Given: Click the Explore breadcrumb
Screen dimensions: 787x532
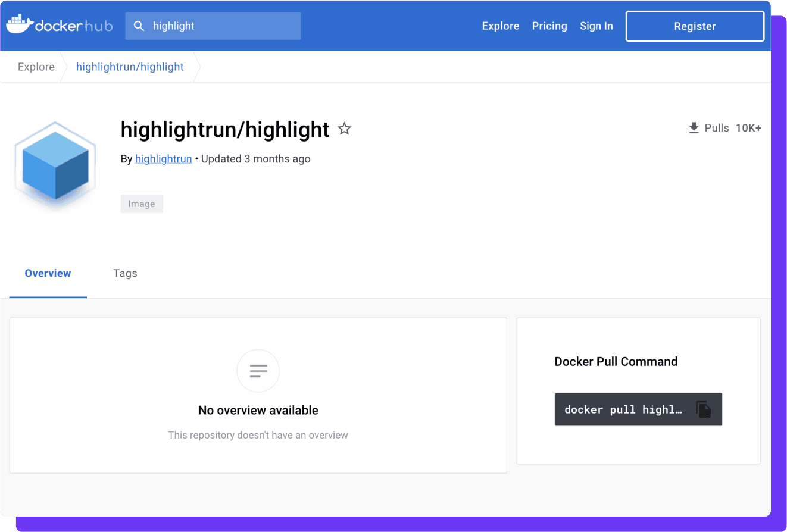Looking at the screenshot, I should point(36,67).
